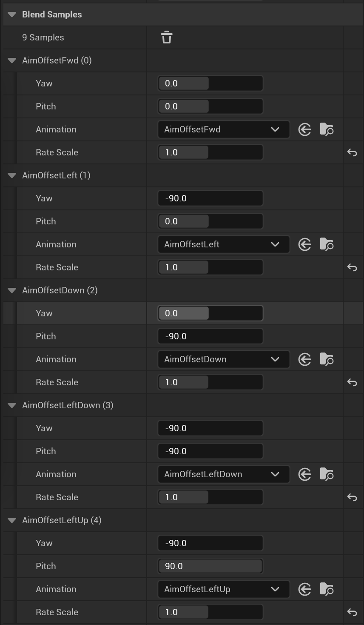364x625 pixels.
Task: Open the AimOffsetDown animation dropdown
Action: [x=224, y=359]
